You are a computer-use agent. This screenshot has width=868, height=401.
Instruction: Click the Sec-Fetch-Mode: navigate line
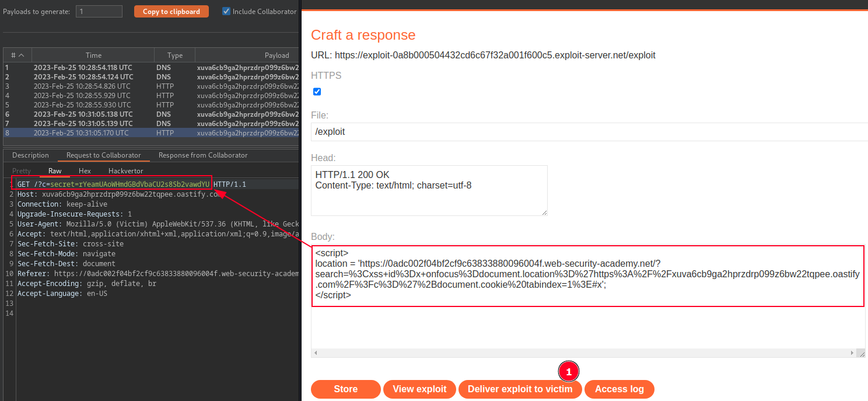[x=66, y=254]
